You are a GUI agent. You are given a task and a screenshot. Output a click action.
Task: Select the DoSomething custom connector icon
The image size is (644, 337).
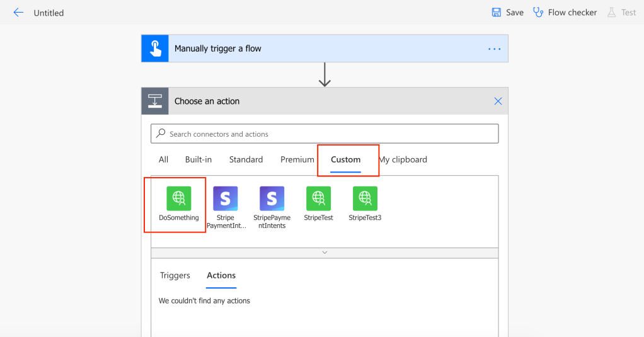[178, 198]
